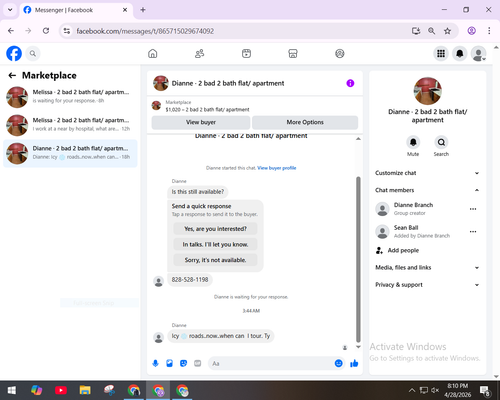Open the first Melissa chat waiting for response
The width and height of the screenshot is (500, 400).
point(70,97)
